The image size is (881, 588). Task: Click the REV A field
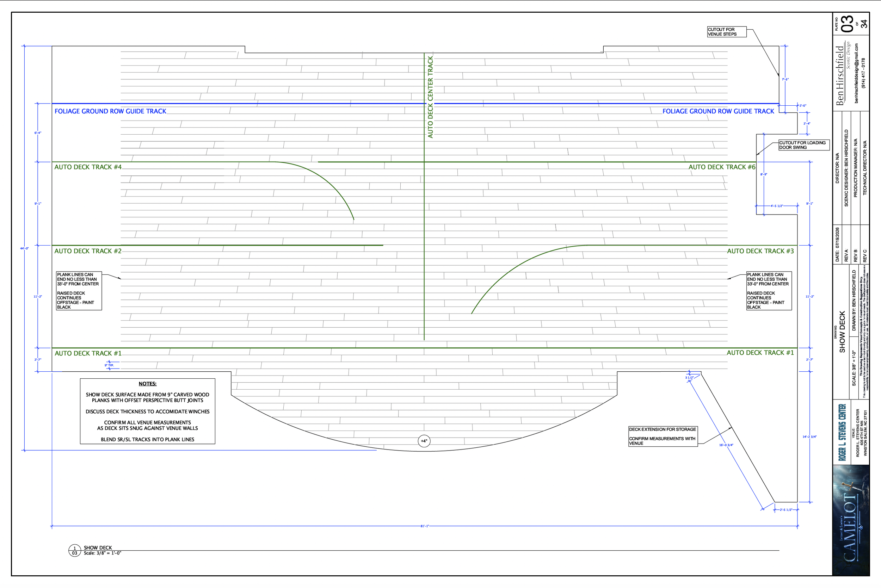point(846,256)
